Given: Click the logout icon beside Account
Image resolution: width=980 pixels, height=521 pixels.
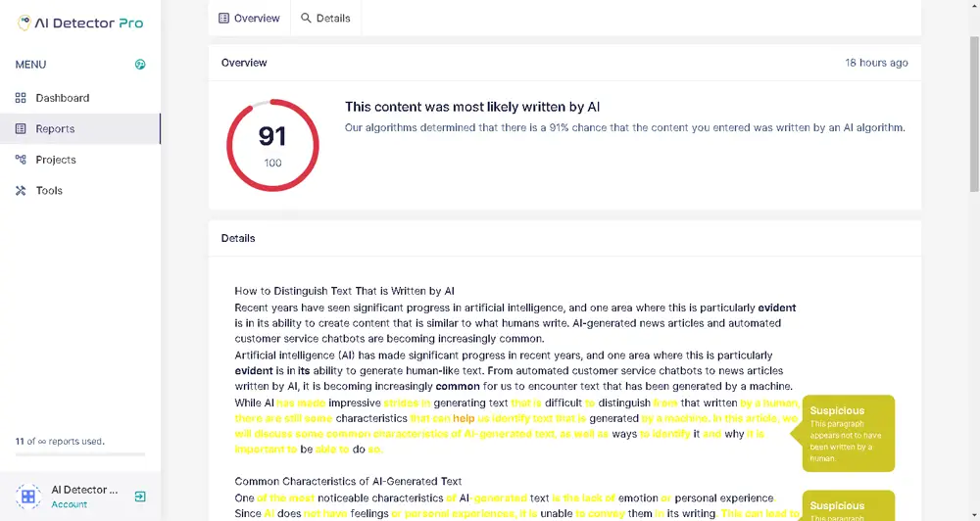Looking at the screenshot, I should [x=140, y=497].
